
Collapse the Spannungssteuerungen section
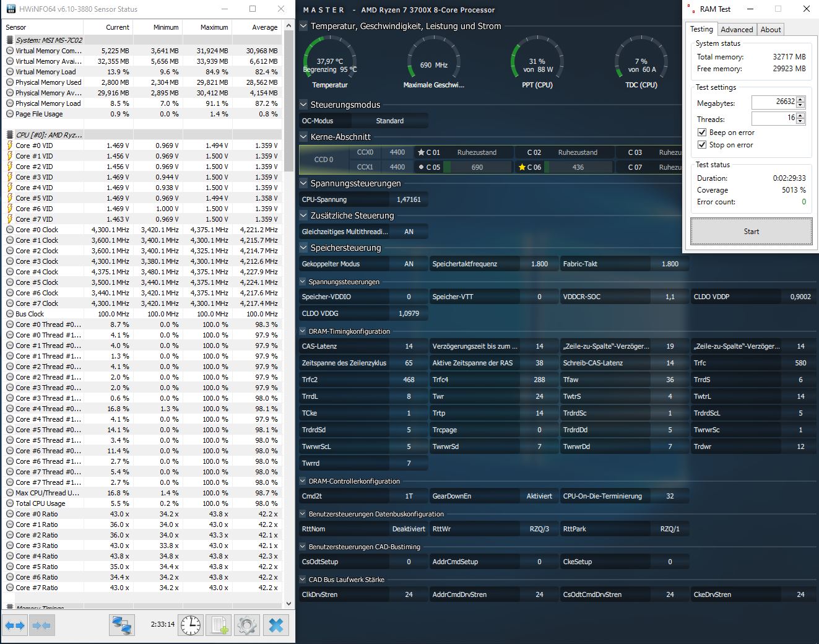click(303, 183)
